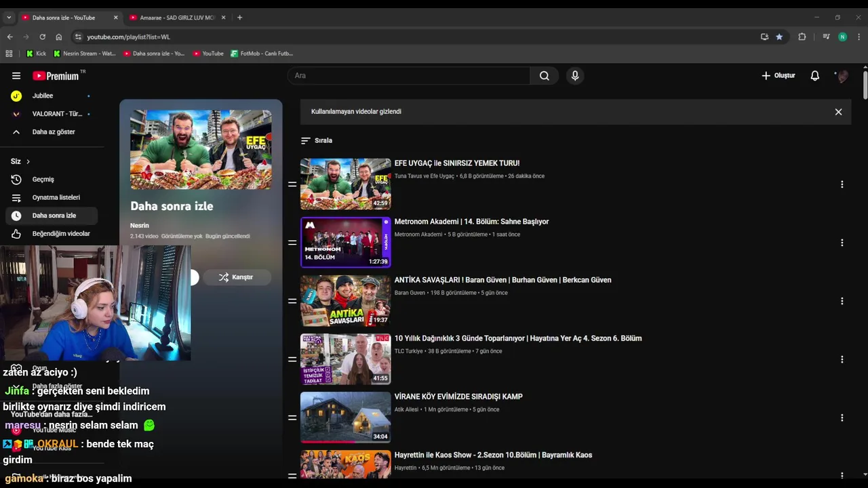Click the YouTube Premium logo
The image size is (868, 488).
[x=56, y=76]
